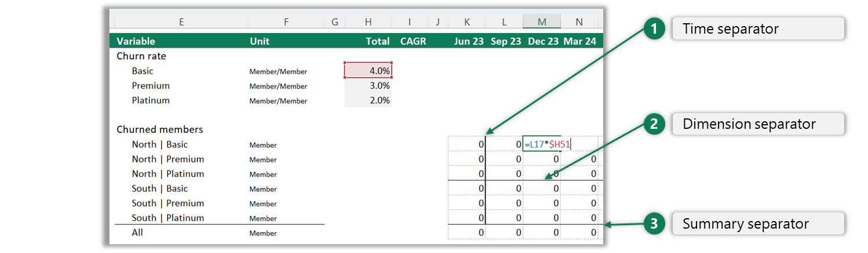Click the South | Platinum row label

(167, 218)
